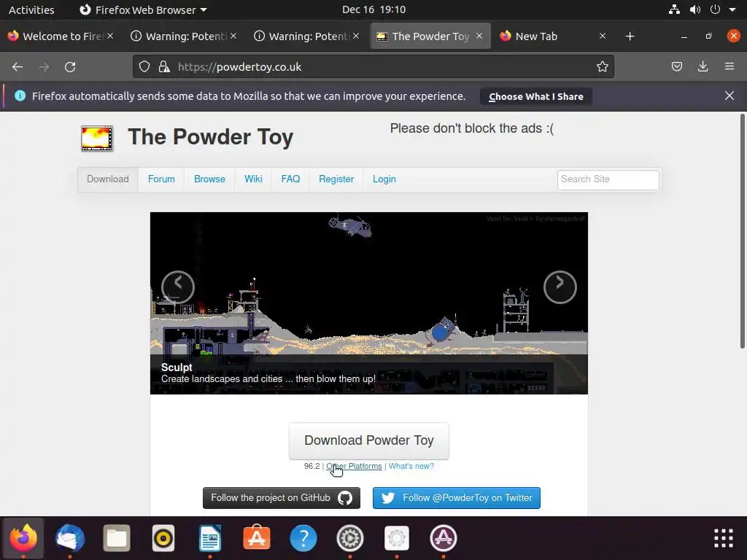Open the Files manager in the dock
Viewport: 747px width, 560px height.
tap(117, 539)
